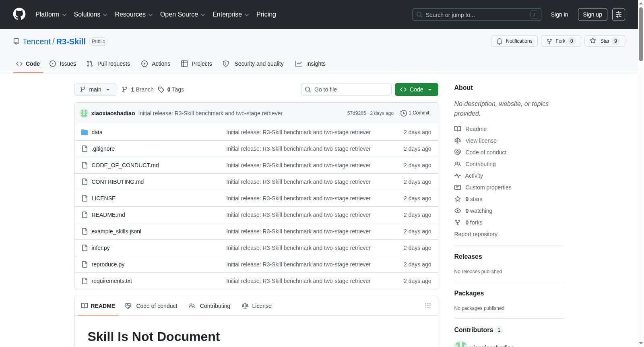Click the file icon beside README.md
This screenshot has width=644, height=347.
[85, 215]
